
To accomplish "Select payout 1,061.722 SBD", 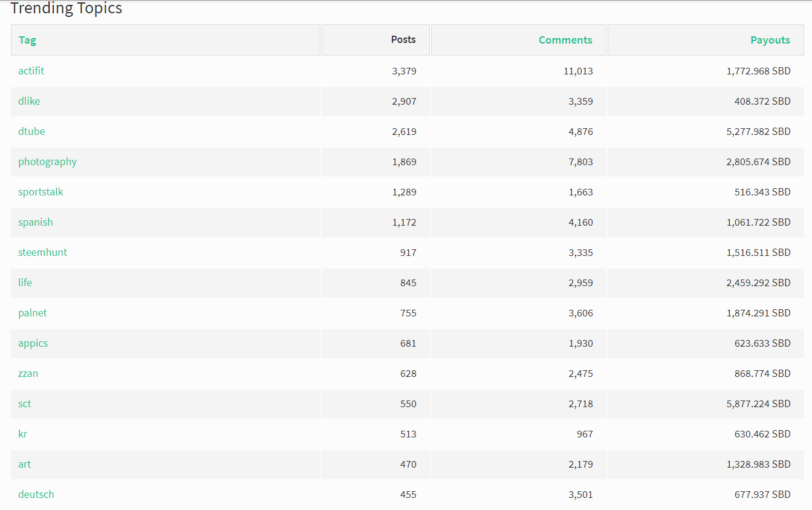I will [x=758, y=222].
